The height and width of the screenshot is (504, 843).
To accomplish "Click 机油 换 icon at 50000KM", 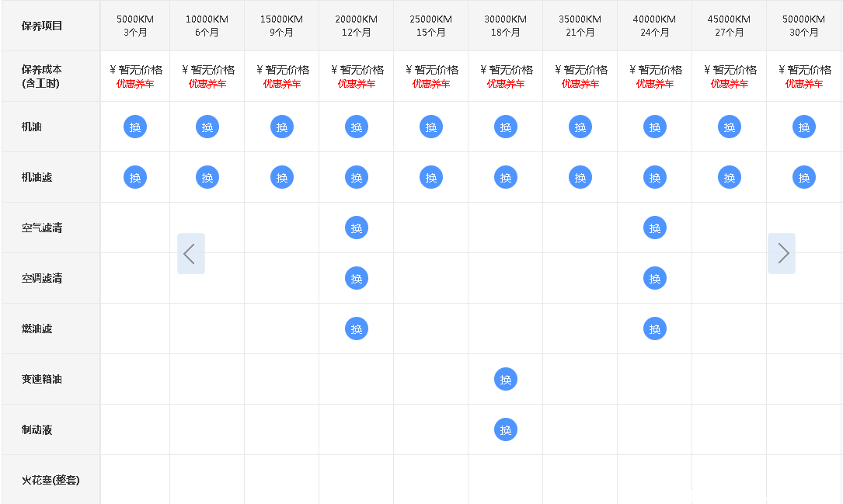I will coord(804,127).
